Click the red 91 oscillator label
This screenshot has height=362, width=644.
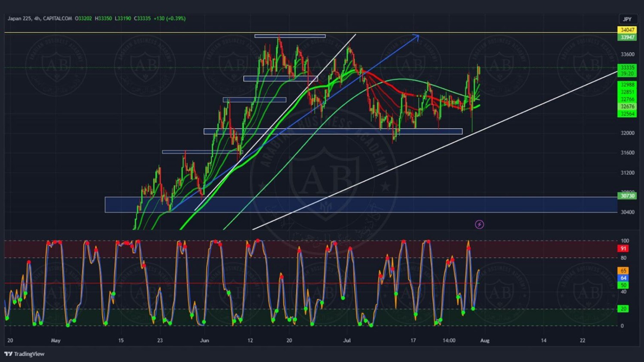coord(623,248)
